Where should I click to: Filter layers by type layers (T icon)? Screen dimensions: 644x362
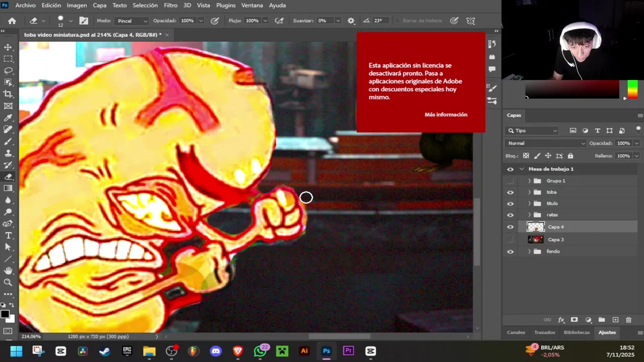pyautogui.click(x=597, y=131)
